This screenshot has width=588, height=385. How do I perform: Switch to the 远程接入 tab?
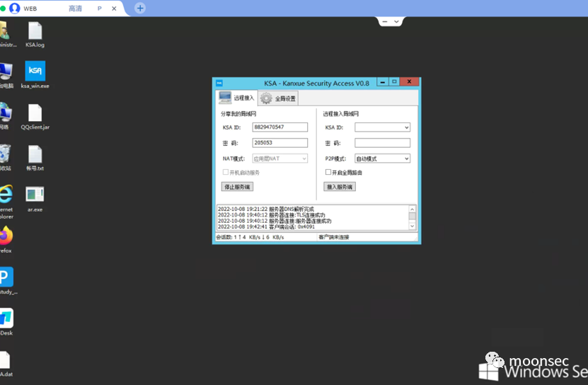pyautogui.click(x=236, y=98)
